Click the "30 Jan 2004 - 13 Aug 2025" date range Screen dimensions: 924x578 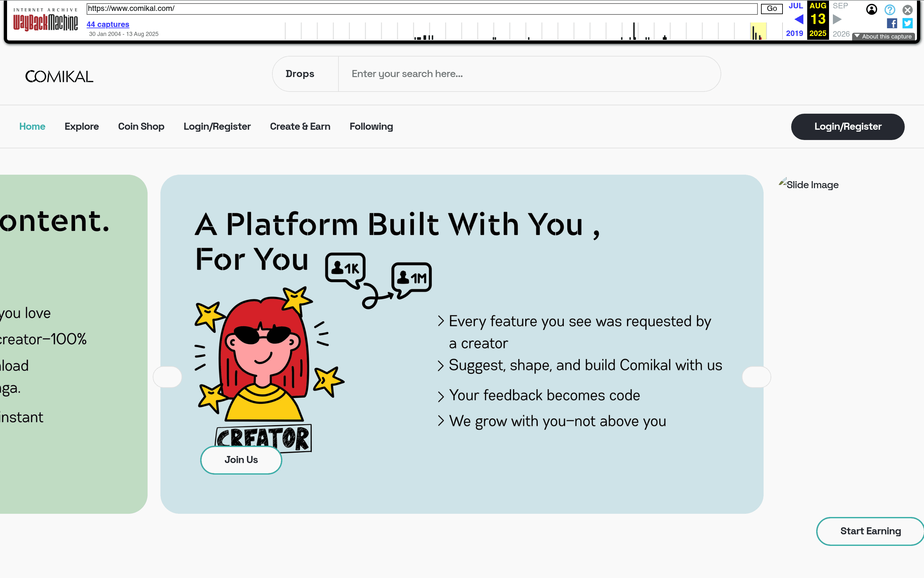tap(124, 34)
